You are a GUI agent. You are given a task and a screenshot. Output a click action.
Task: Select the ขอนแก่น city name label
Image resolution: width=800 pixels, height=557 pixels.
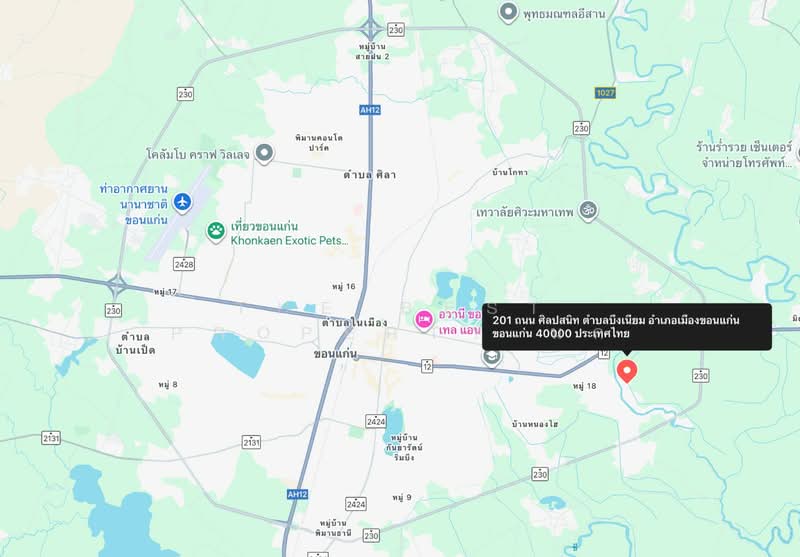pyautogui.click(x=335, y=353)
